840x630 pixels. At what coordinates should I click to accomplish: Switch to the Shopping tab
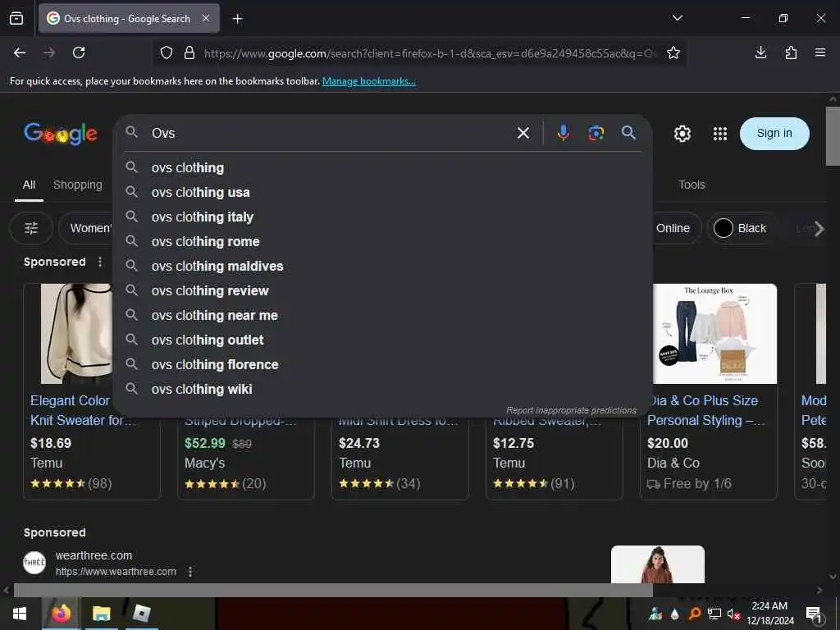click(x=78, y=185)
